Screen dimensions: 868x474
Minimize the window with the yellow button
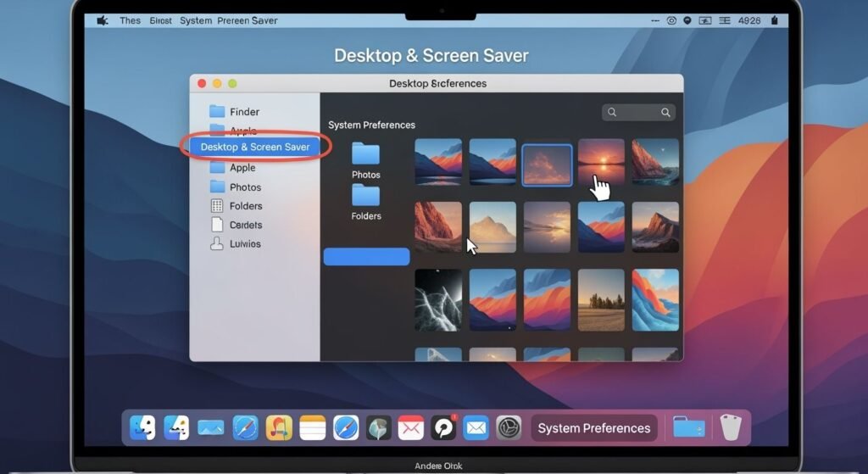pyautogui.click(x=217, y=83)
